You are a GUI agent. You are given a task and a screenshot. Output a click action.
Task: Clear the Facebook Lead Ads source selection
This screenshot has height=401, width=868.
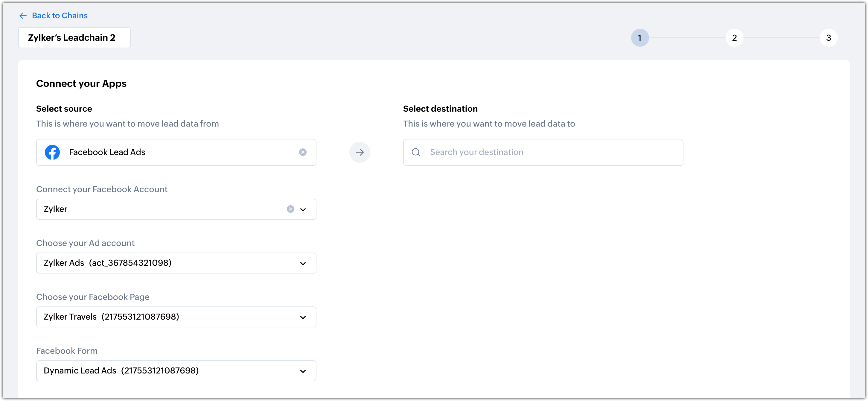coord(303,152)
